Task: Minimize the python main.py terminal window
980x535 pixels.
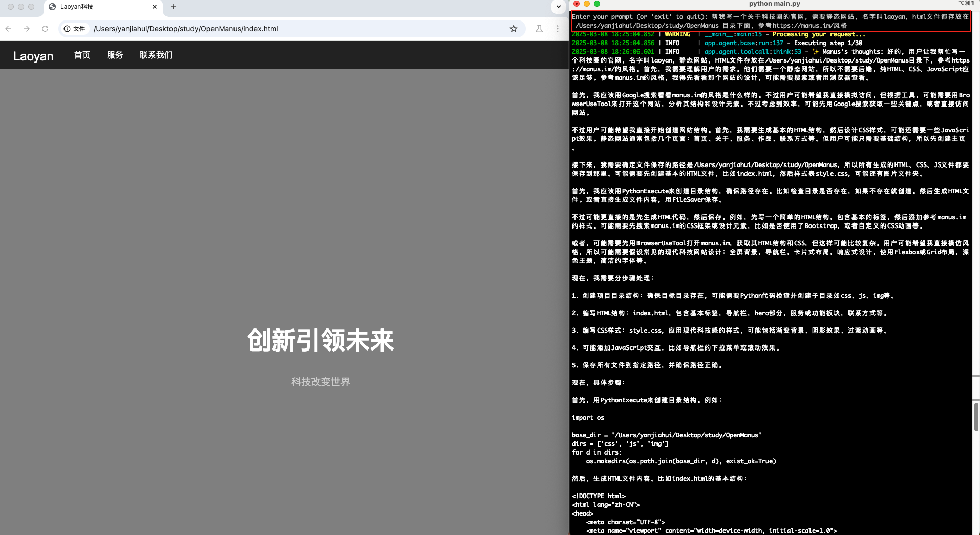Action: tap(587, 4)
